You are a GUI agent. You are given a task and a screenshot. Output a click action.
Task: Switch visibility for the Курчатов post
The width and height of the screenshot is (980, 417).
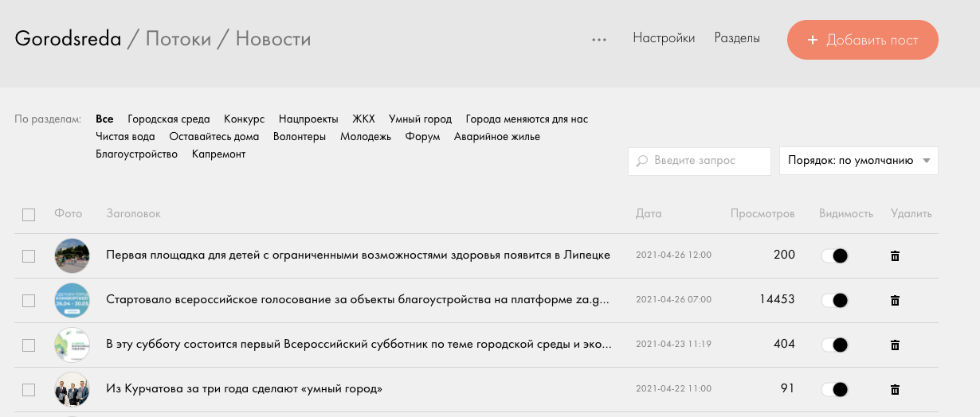pyautogui.click(x=834, y=389)
